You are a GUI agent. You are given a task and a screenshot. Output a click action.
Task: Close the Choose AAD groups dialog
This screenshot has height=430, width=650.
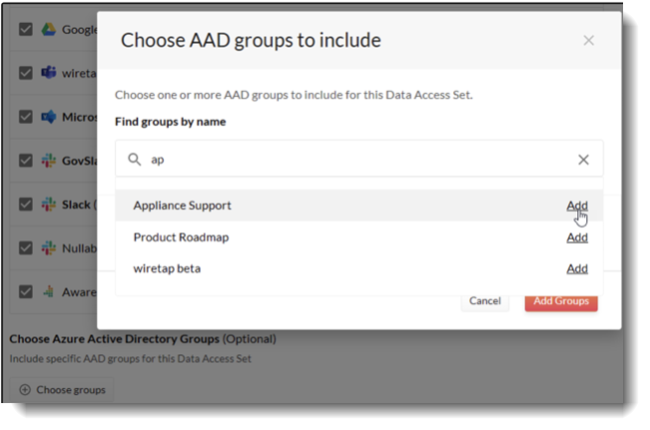coord(588,40)
